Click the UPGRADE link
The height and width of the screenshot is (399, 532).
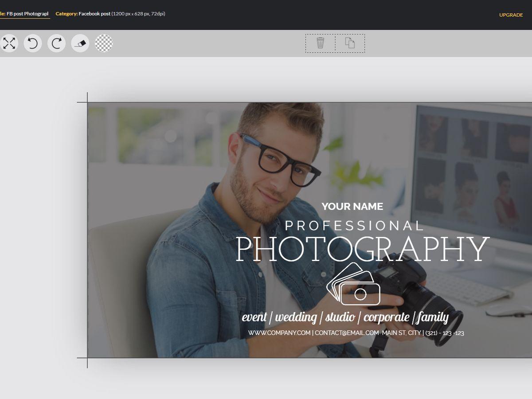click(x=511, y=15)
